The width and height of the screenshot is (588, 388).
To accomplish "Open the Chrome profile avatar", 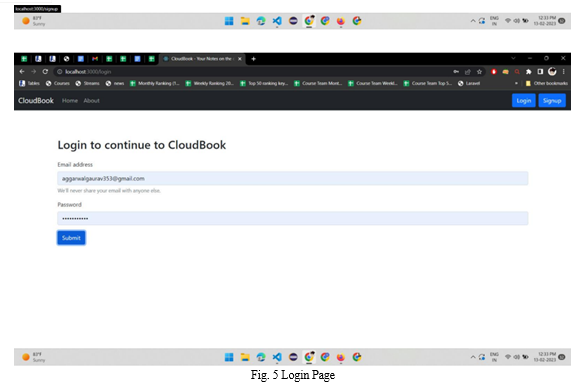I will (x=552, y=72).
